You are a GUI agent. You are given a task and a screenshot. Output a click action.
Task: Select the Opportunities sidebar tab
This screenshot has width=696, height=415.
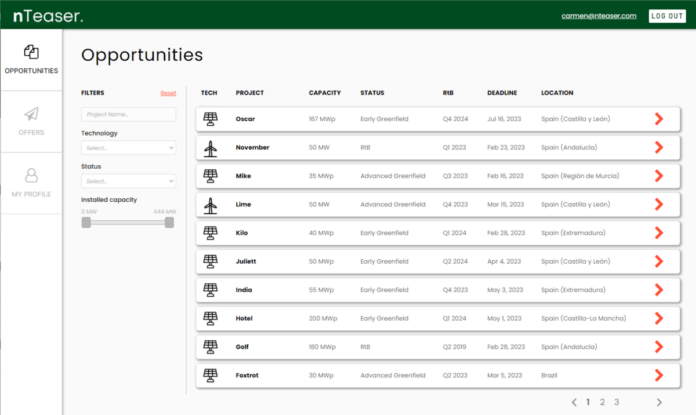click(x=31, y=60)
